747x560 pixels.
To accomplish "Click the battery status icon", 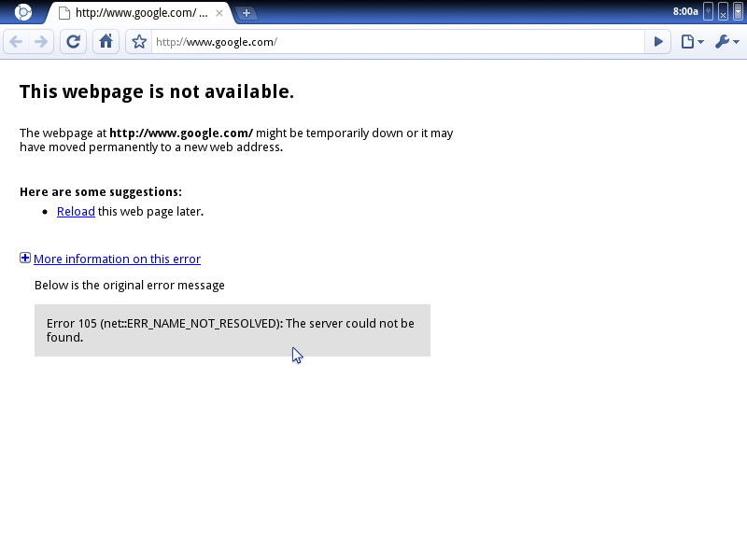I will pos(738,11).
